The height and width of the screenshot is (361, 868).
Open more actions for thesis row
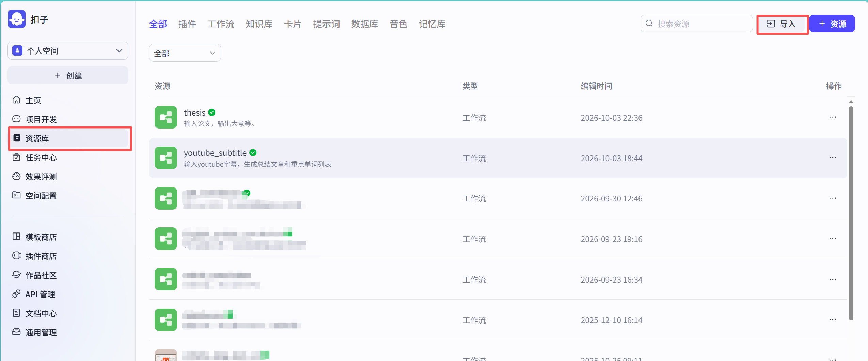833,117
